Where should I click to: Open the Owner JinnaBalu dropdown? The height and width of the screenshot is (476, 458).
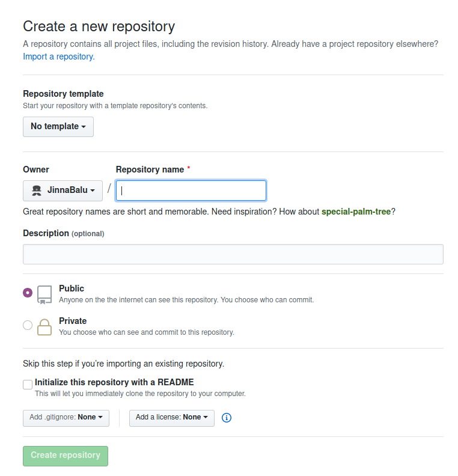point(63,191)
